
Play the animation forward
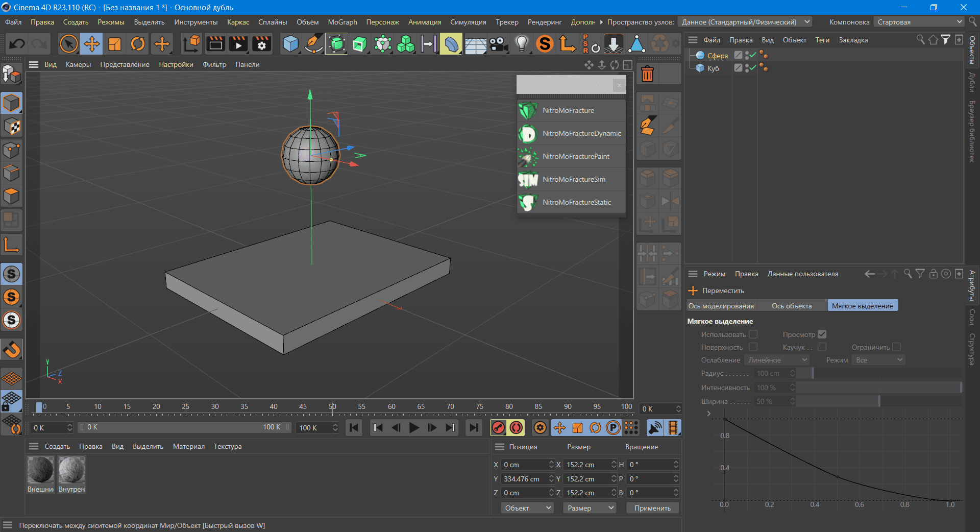coord(414,427)
